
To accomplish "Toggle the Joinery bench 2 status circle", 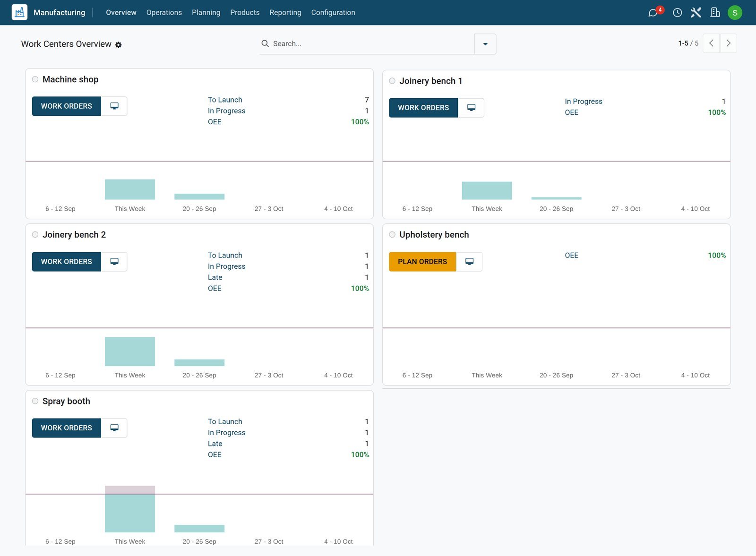I will [x=35, y=235].
